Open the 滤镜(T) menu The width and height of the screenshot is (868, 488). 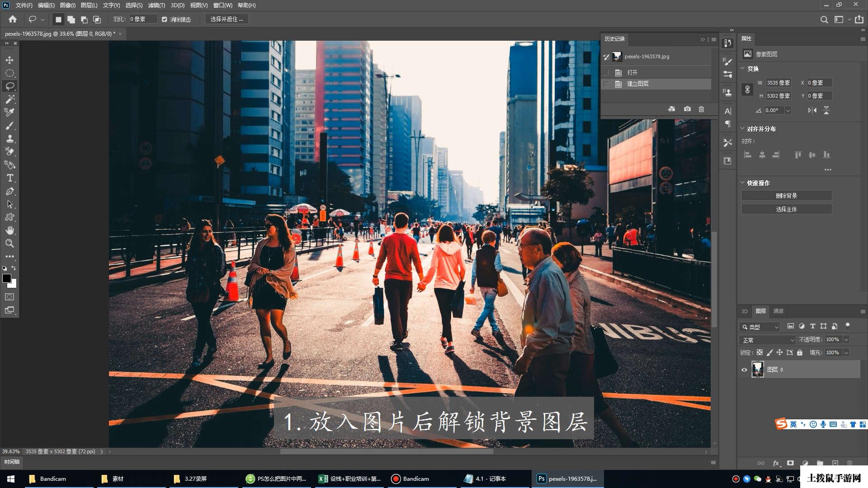click(x=156, y=5)
